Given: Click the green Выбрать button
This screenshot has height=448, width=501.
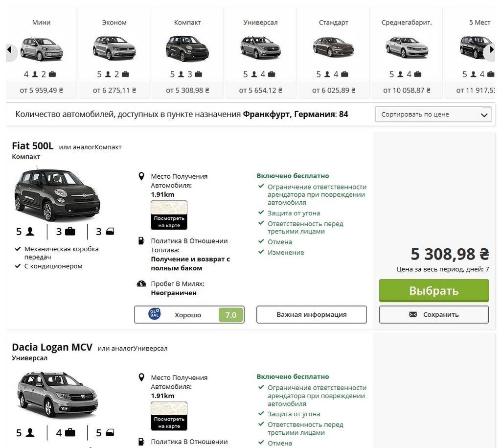Looking at the screenshot, I should pos(433,290).
